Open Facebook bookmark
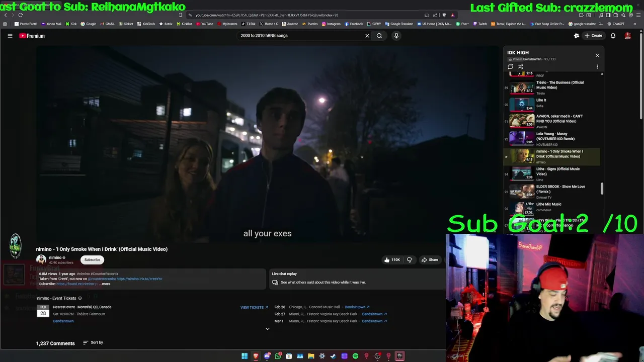The height and width of the screenshot is (362, 644). point(354,24)
